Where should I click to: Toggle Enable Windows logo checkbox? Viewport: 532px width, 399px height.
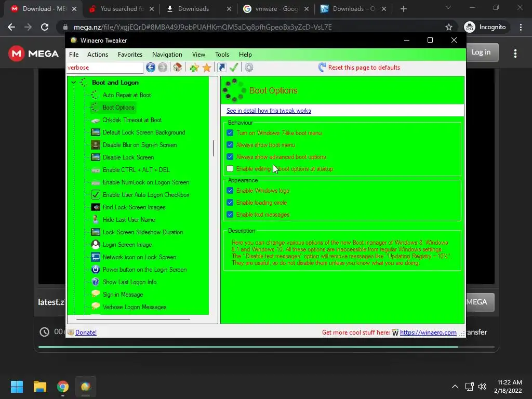pos(230,191)
